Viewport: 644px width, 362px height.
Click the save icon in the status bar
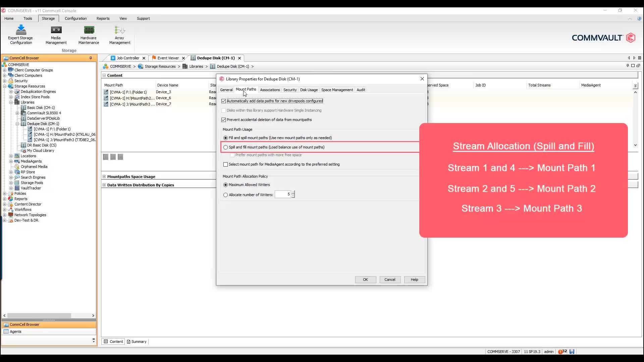coord(573,351)
